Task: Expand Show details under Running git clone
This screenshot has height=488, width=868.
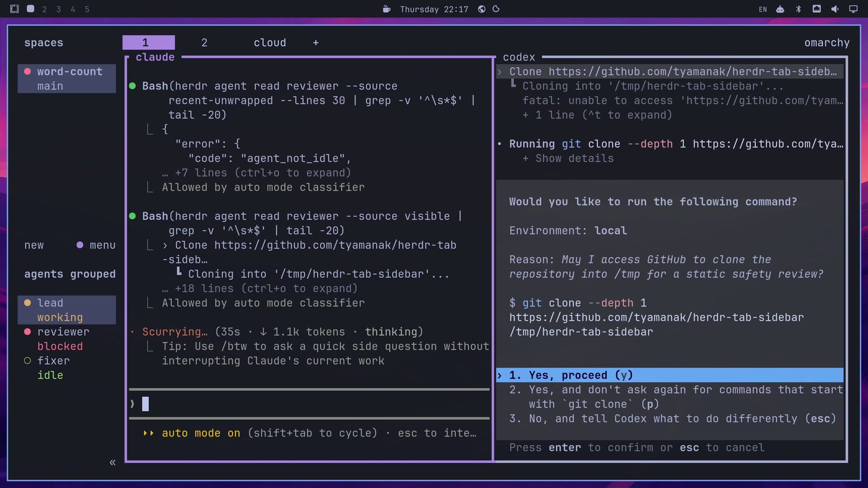Action: coord(568,158)
